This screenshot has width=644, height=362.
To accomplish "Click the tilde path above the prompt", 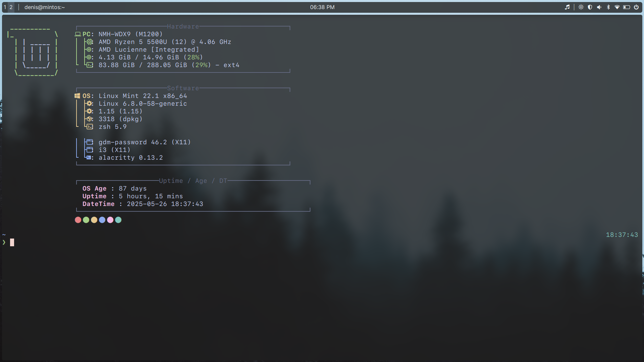I will (4, 235).
